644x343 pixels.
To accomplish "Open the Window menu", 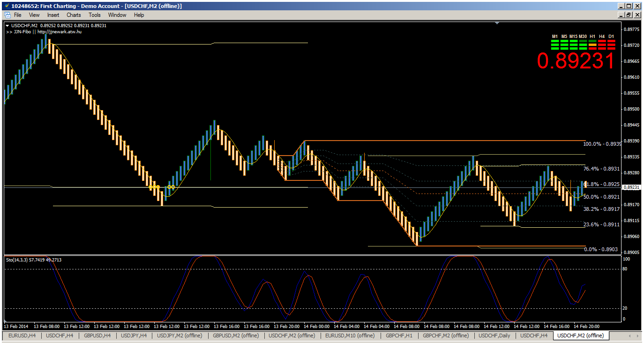I will click(117, 15).
